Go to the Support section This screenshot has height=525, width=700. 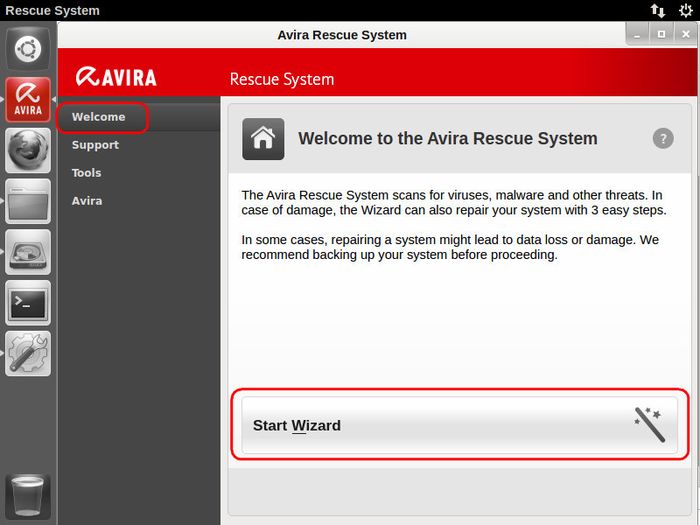[x=95, y=145]
